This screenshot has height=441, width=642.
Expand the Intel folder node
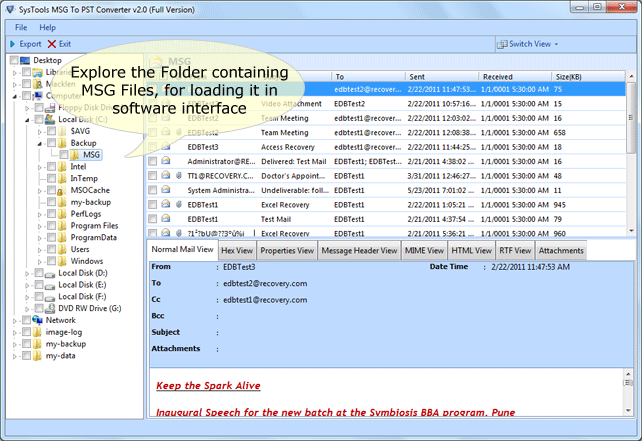40,167
